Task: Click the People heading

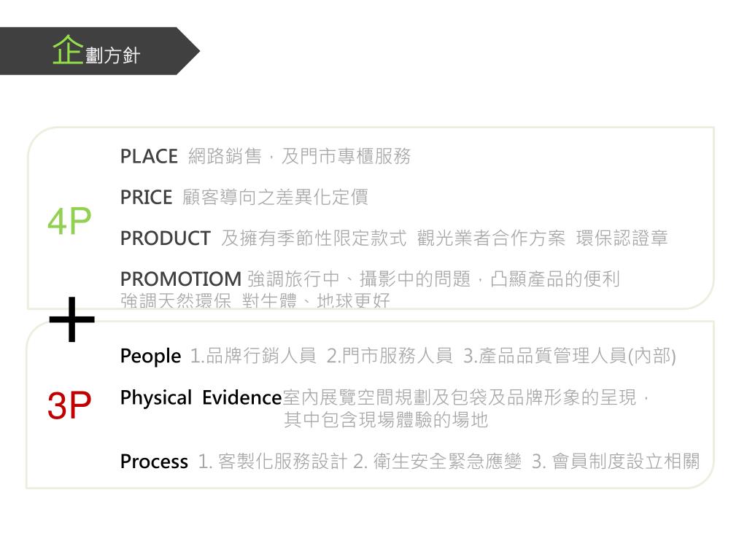Action: pos(150,356)
